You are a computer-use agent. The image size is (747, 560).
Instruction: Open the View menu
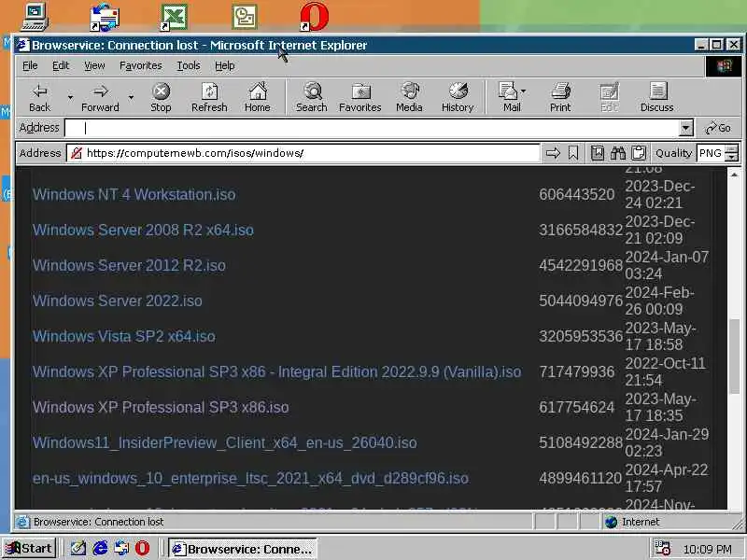coord(94,65)
